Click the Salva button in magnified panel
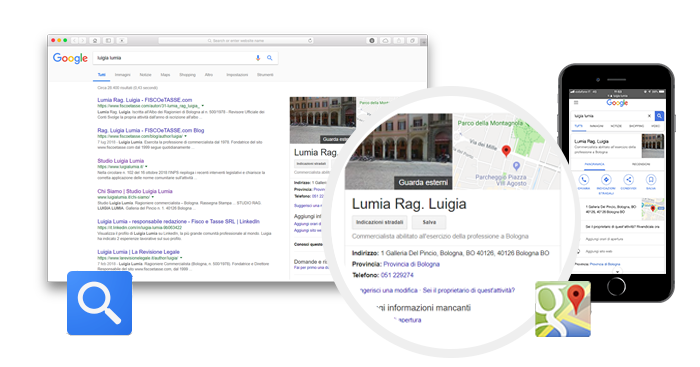Viewport: 700px width, 367px height. [429, 222]
